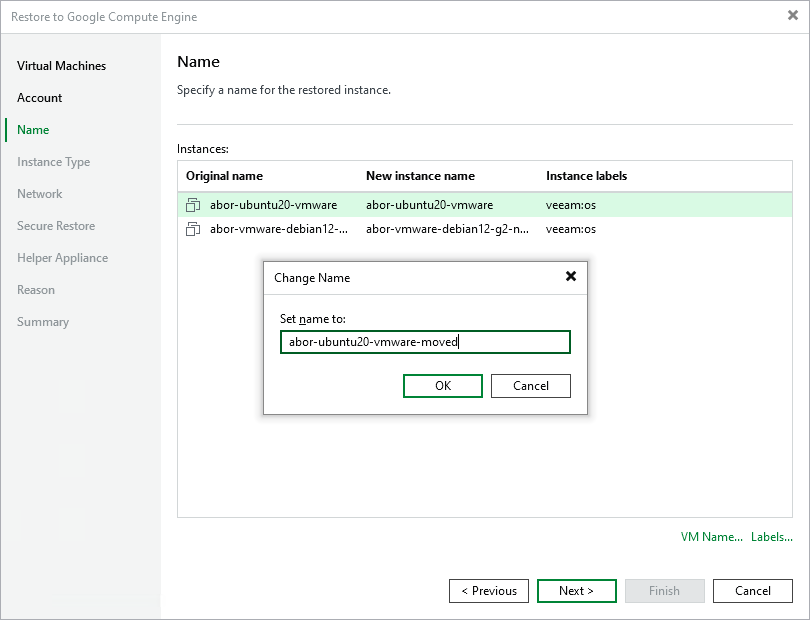Open the Account wizard step
810x620 pixels.
tap(39, 98)
